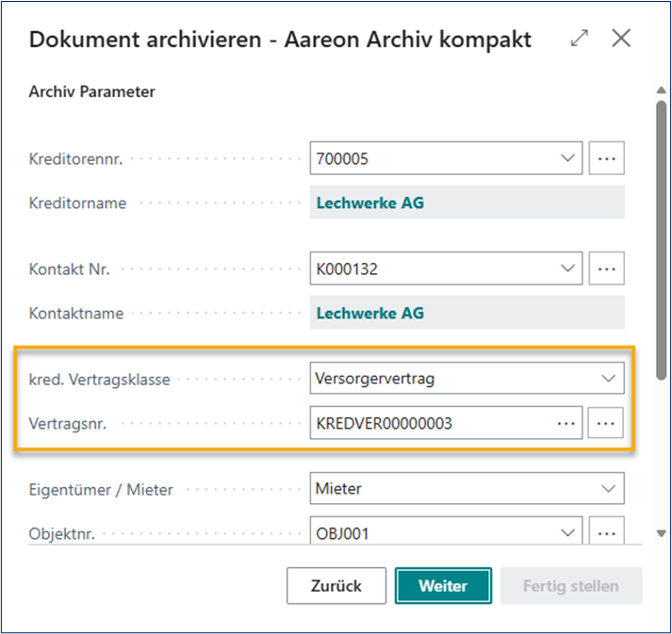Click the Eigentümer / Mieter label
The width and height of the screenshot is (672, 634).
point(101,490)
